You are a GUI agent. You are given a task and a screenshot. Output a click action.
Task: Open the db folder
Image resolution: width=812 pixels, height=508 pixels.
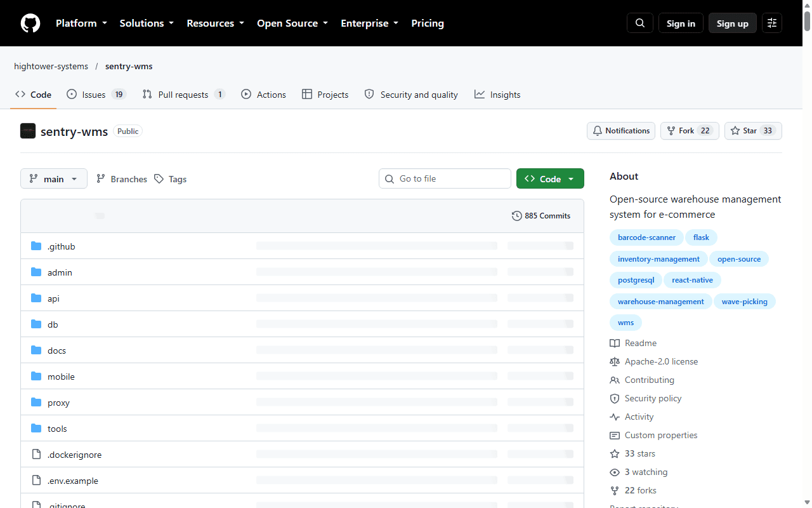click(x=53, y=324)
